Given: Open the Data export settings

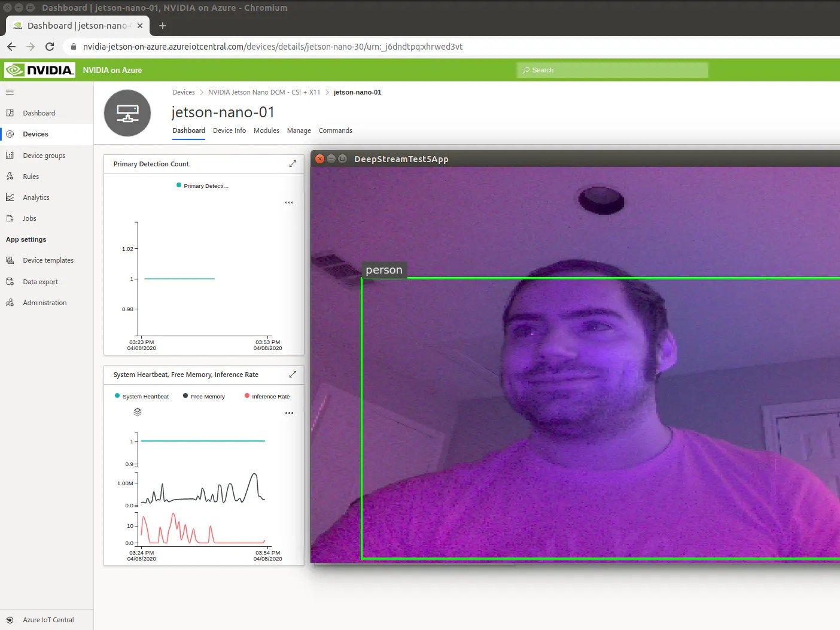Looking at the screenshot, I should [39, 281].
